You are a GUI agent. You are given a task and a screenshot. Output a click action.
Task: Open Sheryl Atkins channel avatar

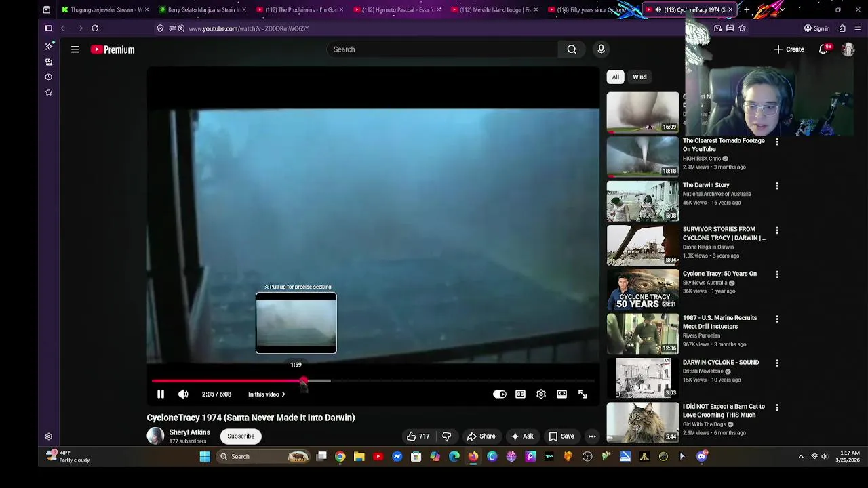coord(155,436)
